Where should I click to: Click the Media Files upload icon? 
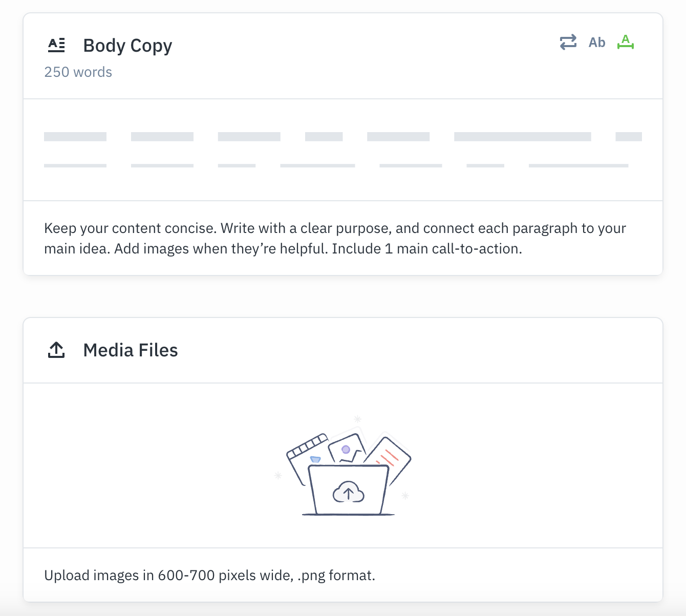coord(56,350)
